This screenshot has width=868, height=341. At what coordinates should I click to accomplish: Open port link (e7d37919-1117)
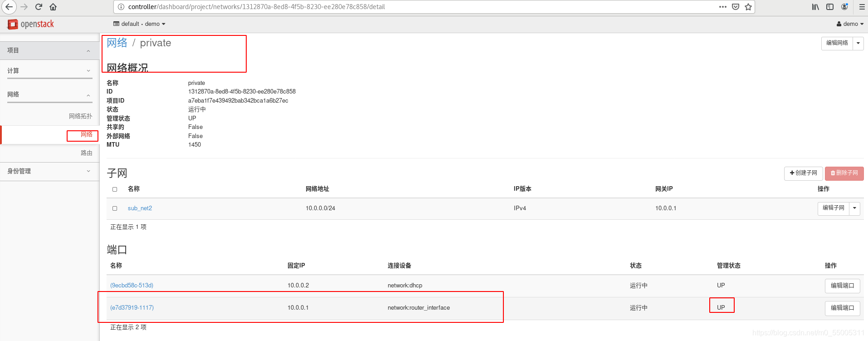(132, 308)
